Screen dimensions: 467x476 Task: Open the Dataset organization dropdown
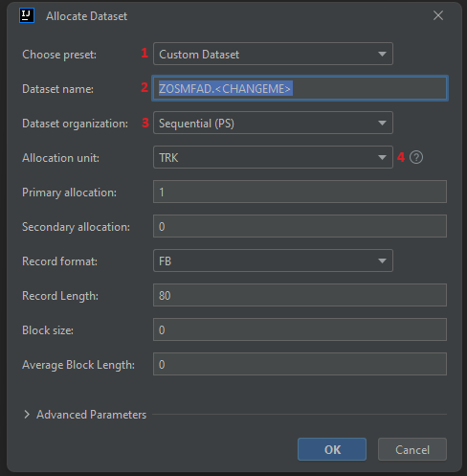(273, 123)
